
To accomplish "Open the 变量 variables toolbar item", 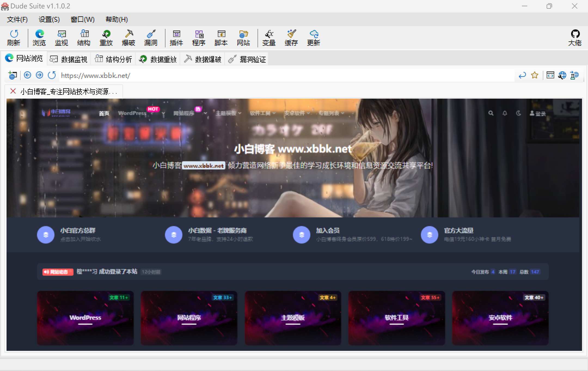I will point(269,38).
